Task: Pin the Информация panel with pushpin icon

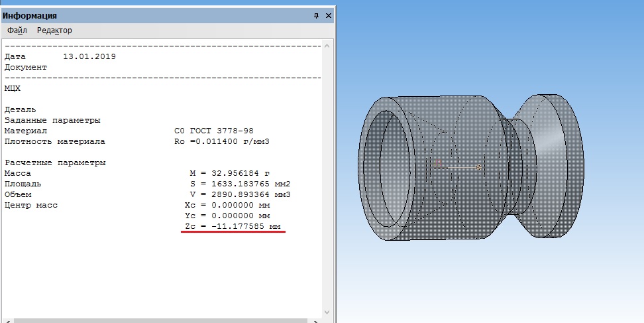Action: pyautogui.click(x=315, y=15)
